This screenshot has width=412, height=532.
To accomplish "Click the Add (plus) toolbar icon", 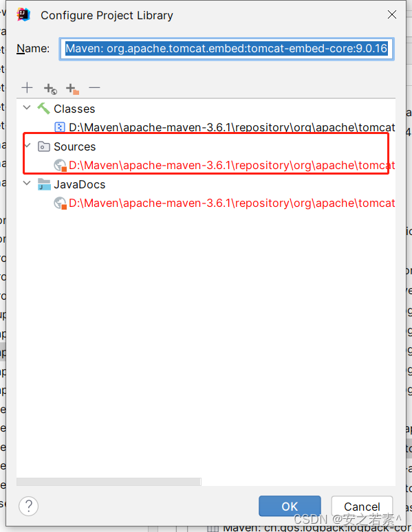I will [28, 88].
